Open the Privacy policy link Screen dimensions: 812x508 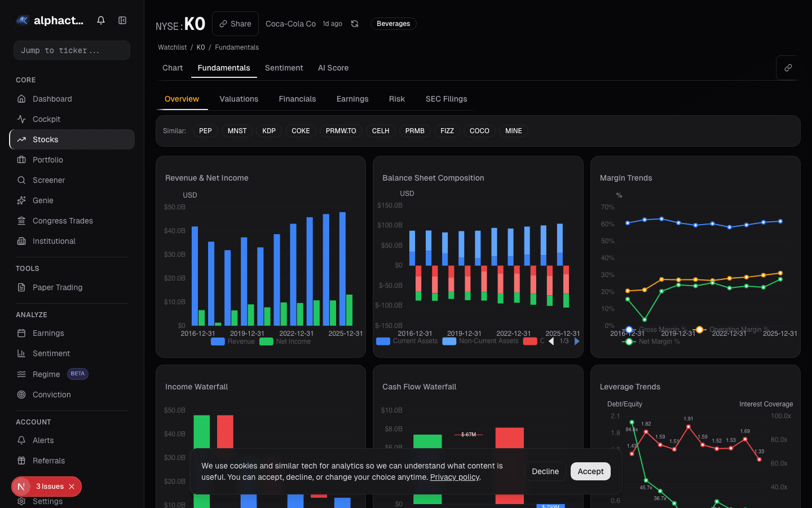tap(454, 477)
